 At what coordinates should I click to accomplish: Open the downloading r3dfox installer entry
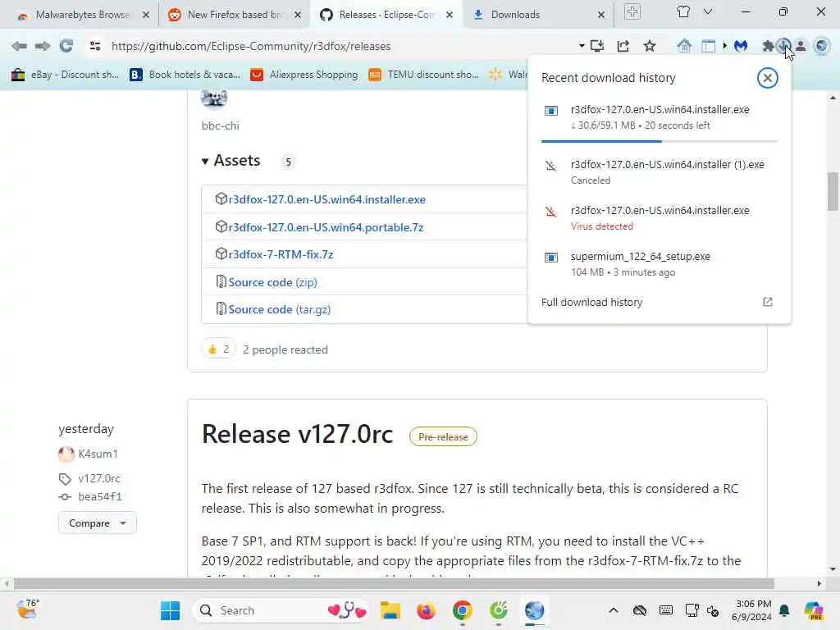pyautogui.click(x=660, y=116)
